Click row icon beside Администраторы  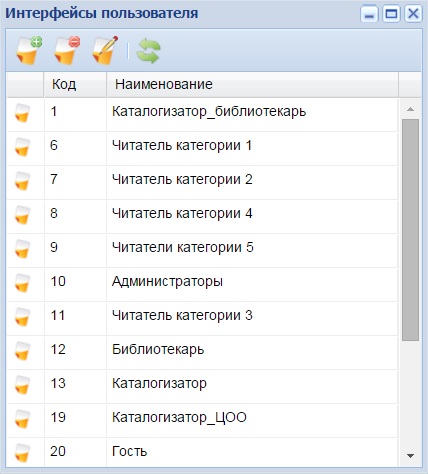coord(22,283)
